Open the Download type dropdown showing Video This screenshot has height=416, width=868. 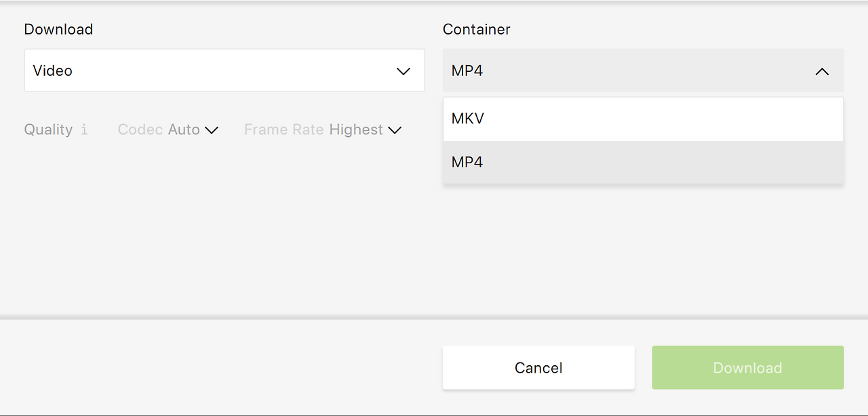click(224, 70)
